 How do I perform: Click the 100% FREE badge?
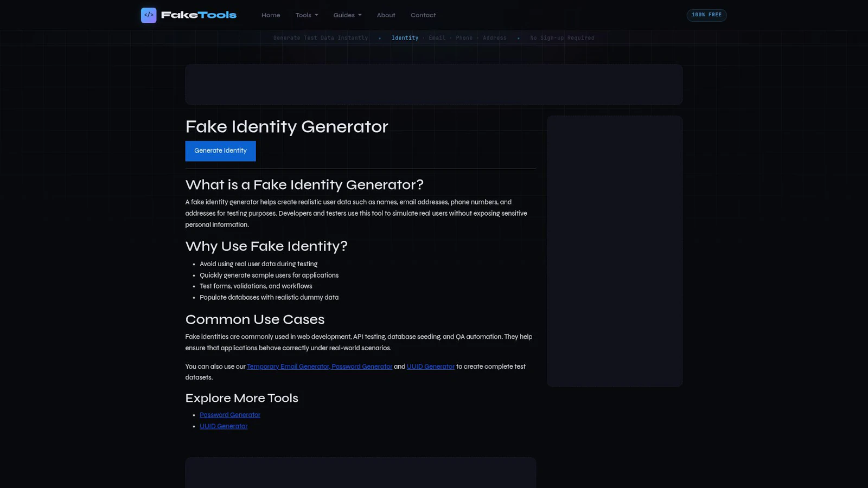(x=706, y=15)
